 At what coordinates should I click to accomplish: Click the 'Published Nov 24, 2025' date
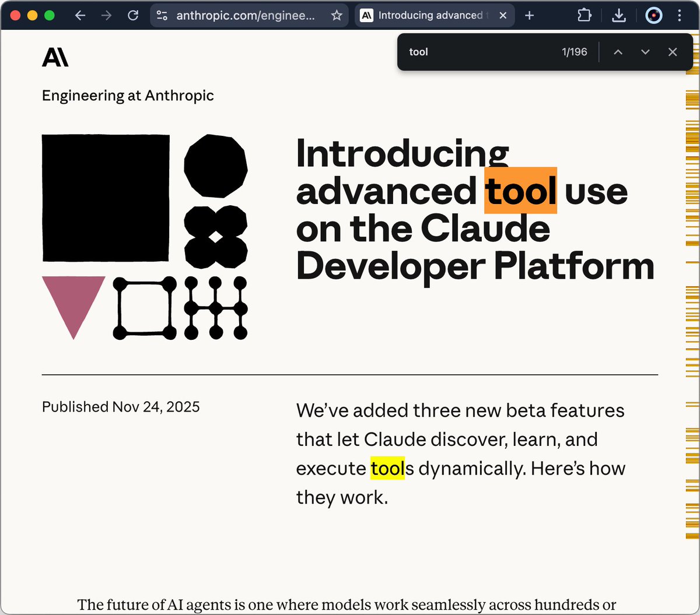pyautogui.click(x=121, y=406)
